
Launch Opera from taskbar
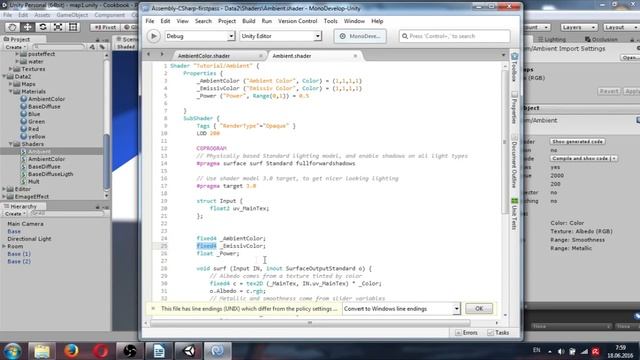[100, 351]
